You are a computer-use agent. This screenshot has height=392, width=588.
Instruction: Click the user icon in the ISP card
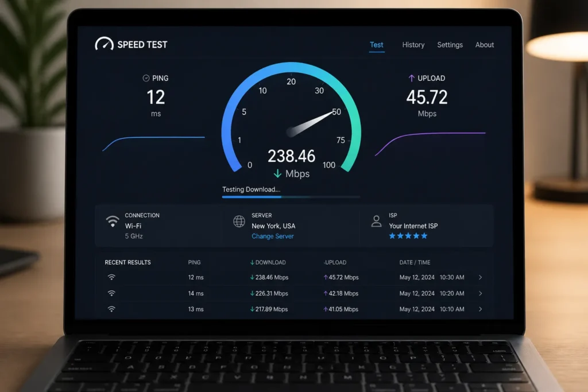click(376, 221)
